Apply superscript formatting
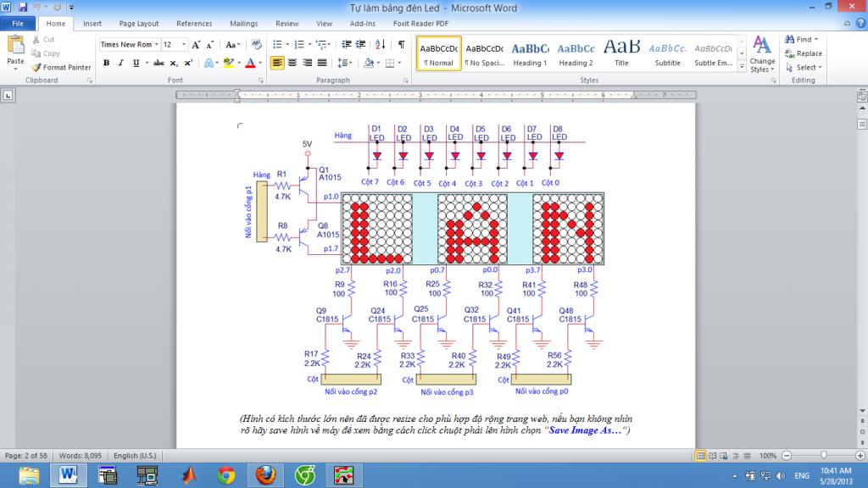Image resolution: width=868 pixels, height=488 pixels. click(188, 63)
